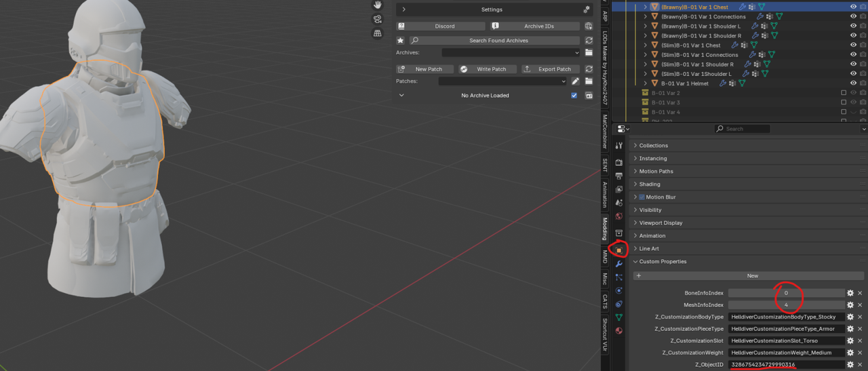This screenshot has width=868, height=371.
Task: Open the Tool properties tab icon
Action: click(x=618, y=146)
